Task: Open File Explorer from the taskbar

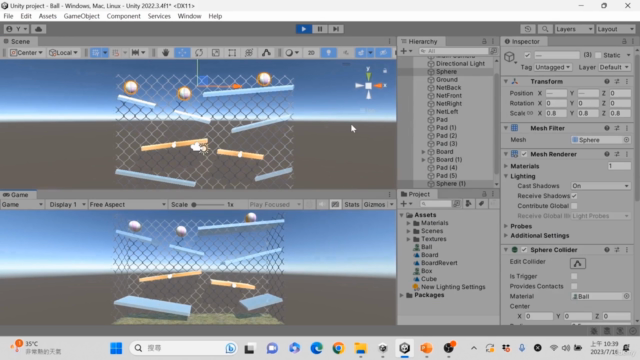Action: (x=360, y=348)
